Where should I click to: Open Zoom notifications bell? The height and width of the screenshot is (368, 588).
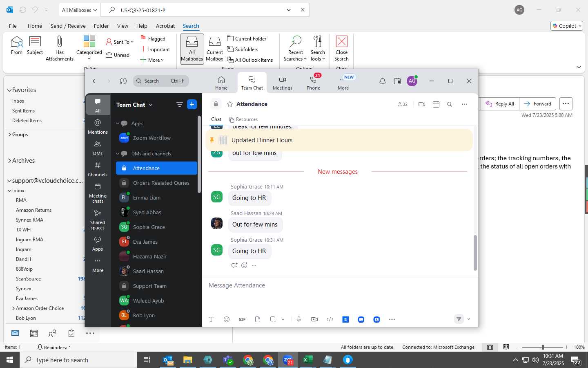(383, 81)
